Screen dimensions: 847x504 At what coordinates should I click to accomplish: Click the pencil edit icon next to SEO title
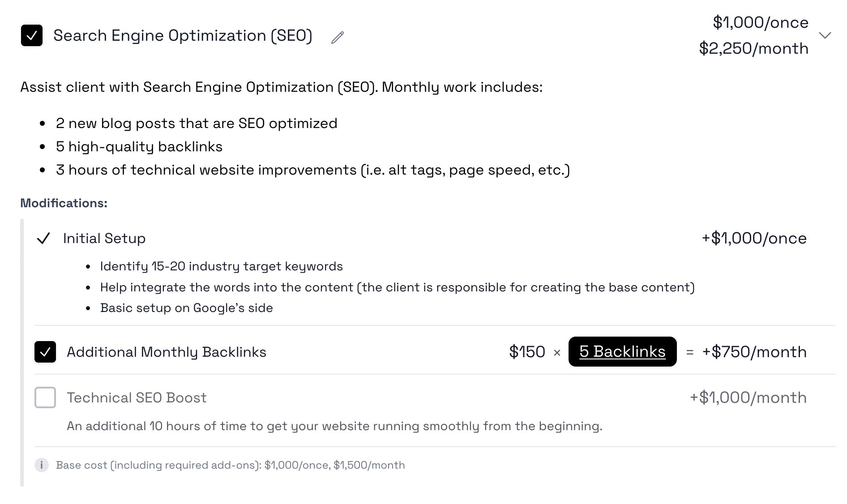[x=337, y=37]
